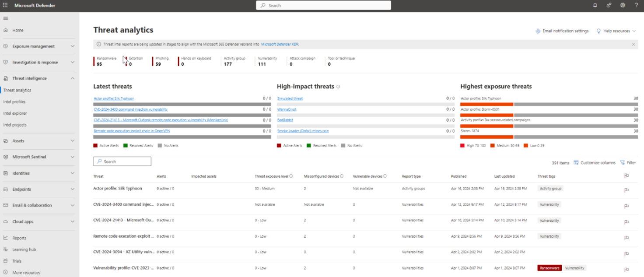Click the Home icon in sidebar
The height and width of the screenshot is (277, 644).
6,30
